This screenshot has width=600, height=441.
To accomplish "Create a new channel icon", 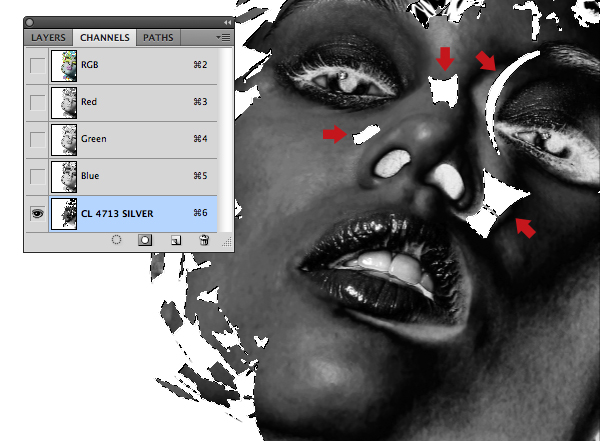I will (176, 240).
